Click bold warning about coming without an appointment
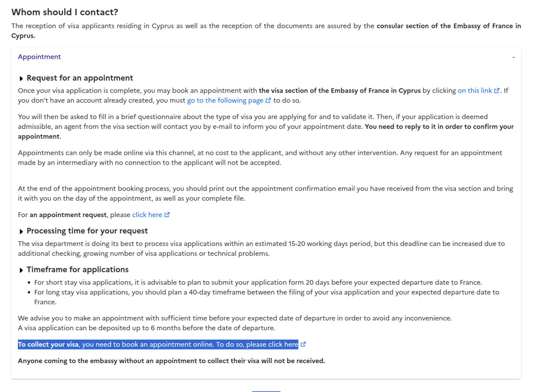Screen dimensions: 545x392 click(171, 361)
